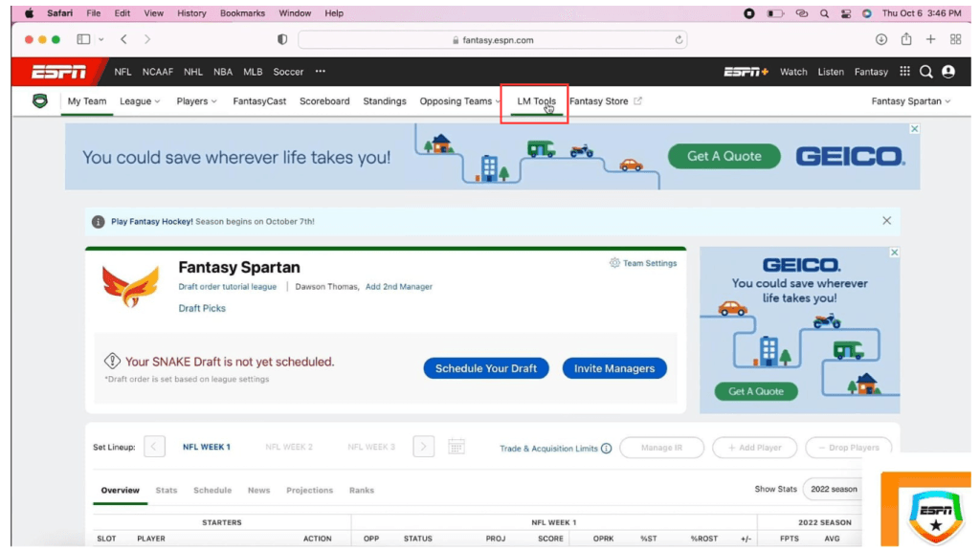Click the Team Settings gear icon
980x551 pixels.
[615, 263]
